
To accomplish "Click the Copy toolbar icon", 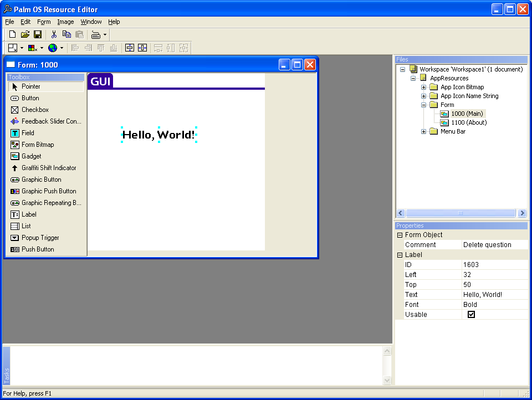I will pyautogui.click(x=66, y=34).
